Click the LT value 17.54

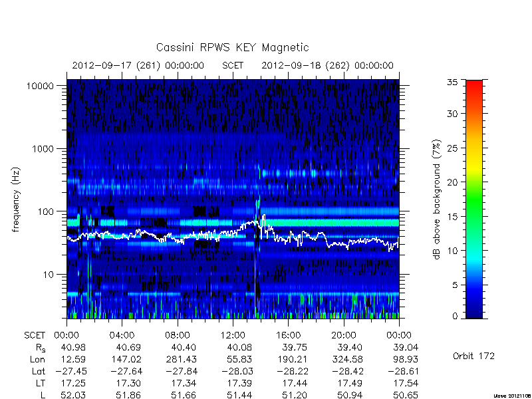406,384
